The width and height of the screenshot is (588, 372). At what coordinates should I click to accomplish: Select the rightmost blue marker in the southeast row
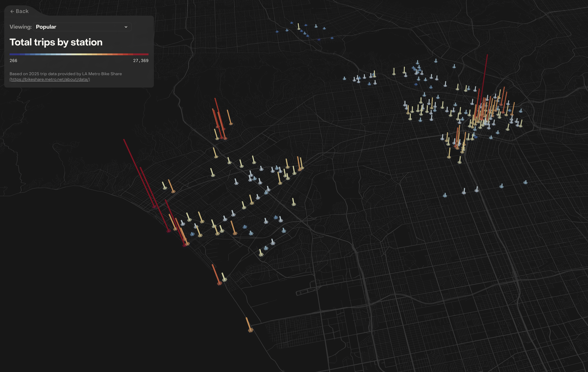click(525, 182)
